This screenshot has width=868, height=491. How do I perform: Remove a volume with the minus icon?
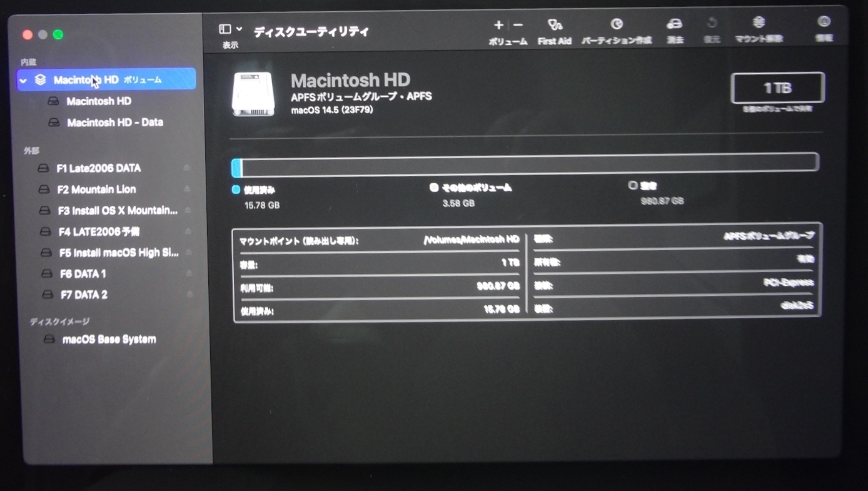point(518,25)
